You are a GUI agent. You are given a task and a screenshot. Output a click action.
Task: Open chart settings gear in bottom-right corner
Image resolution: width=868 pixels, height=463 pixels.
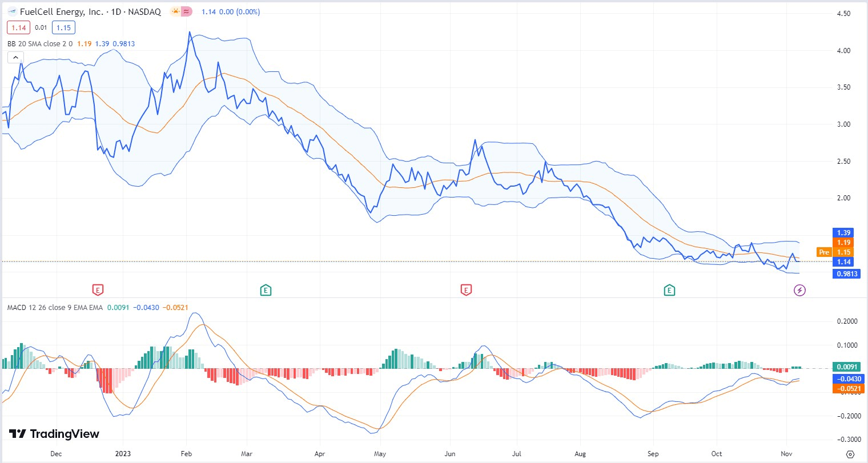[850, 454]
